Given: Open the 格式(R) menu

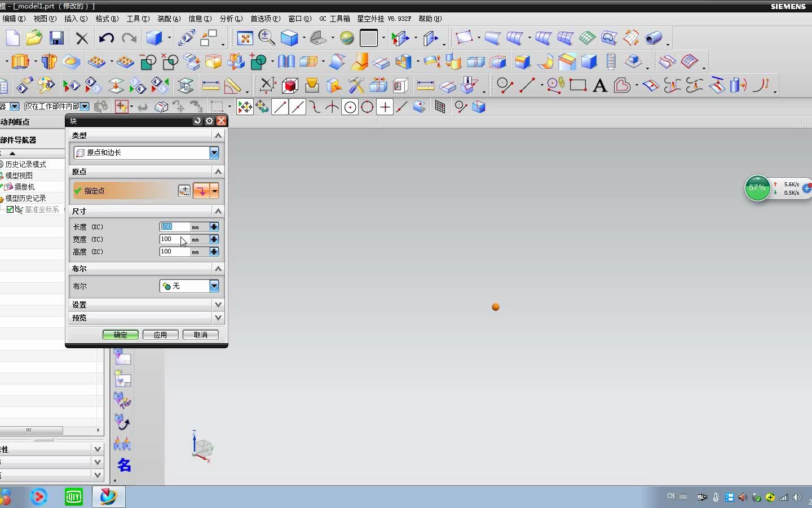Looking at the screenshot, I should [107, 19].
